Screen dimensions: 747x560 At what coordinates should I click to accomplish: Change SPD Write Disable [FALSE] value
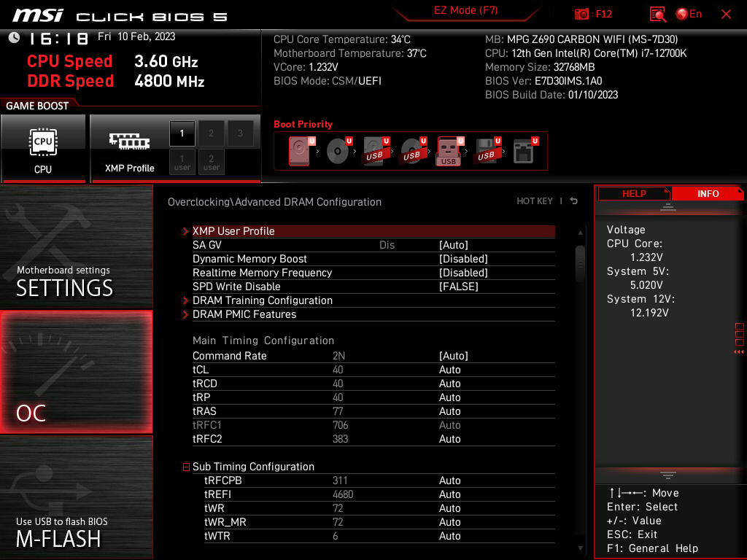click(458, 286)
